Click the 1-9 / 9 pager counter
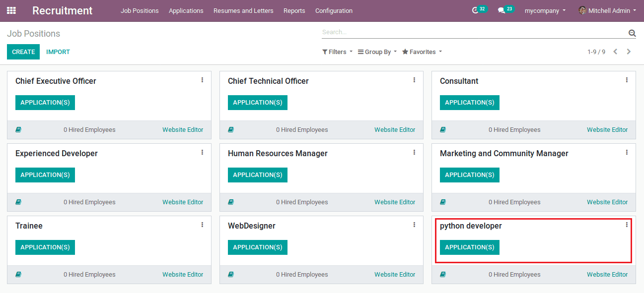 pyautogui.click(x=596, y=52)
